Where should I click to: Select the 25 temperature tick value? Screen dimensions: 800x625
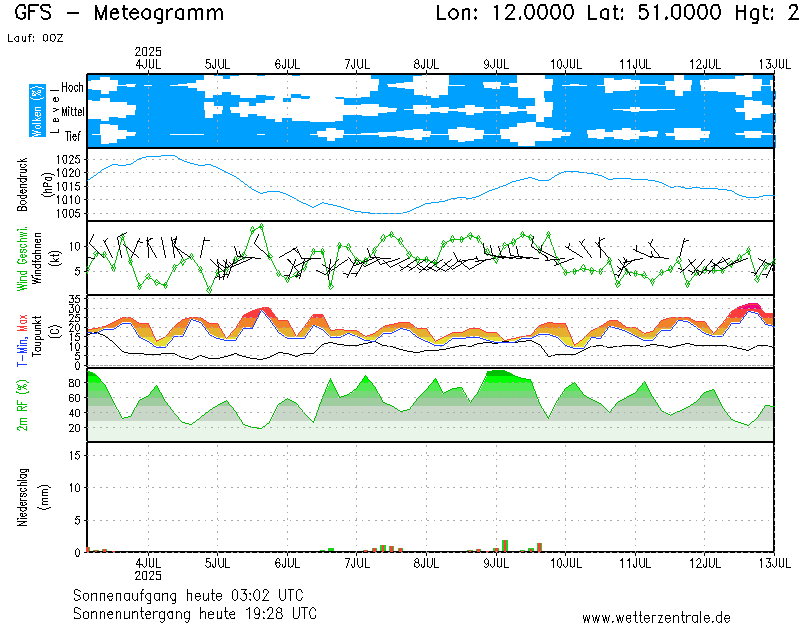point(75,318)
